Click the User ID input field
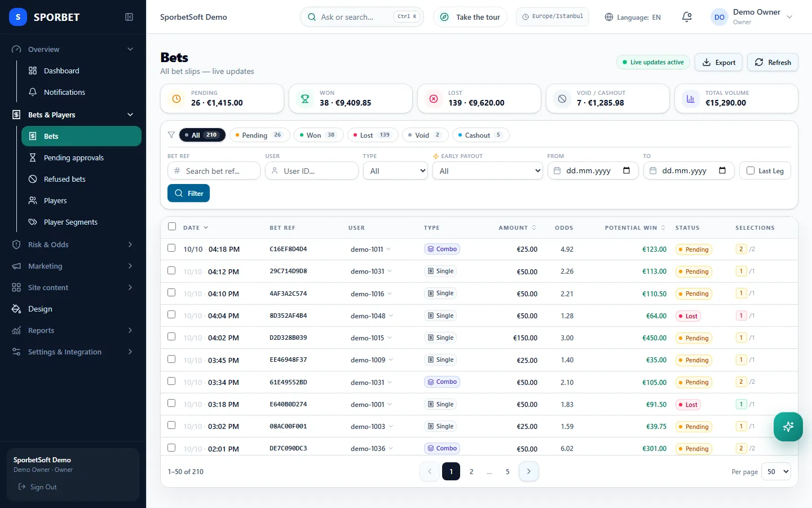The height and width of the screenshot is (508, 812). pyautogui.click(x=312, y=170)
